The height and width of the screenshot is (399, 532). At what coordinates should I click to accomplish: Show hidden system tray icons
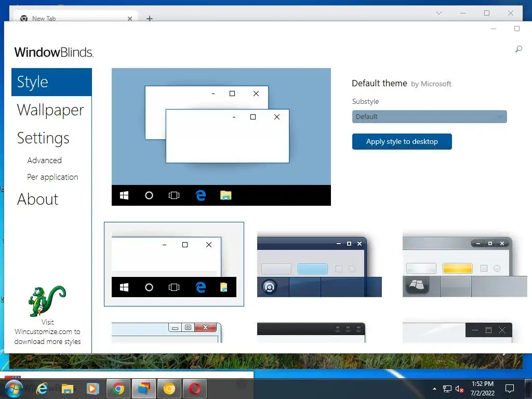(434, 389)
